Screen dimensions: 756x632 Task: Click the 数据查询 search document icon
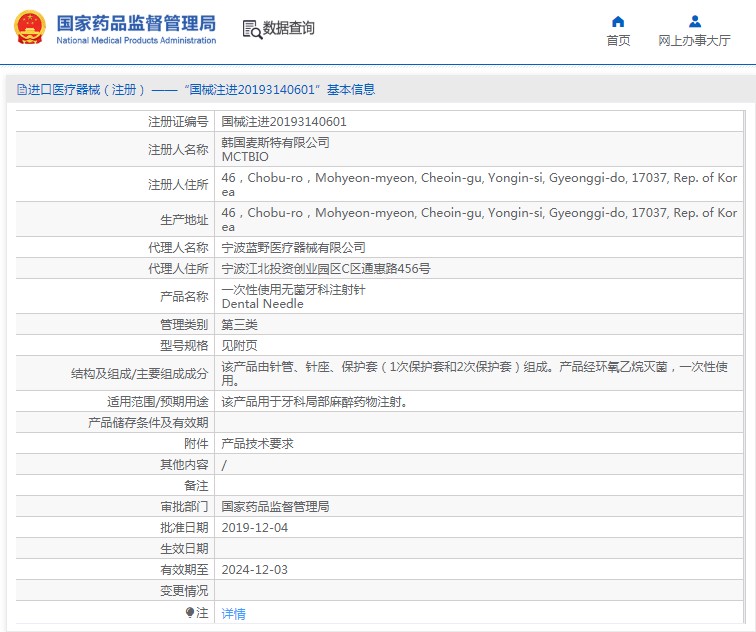251,29
